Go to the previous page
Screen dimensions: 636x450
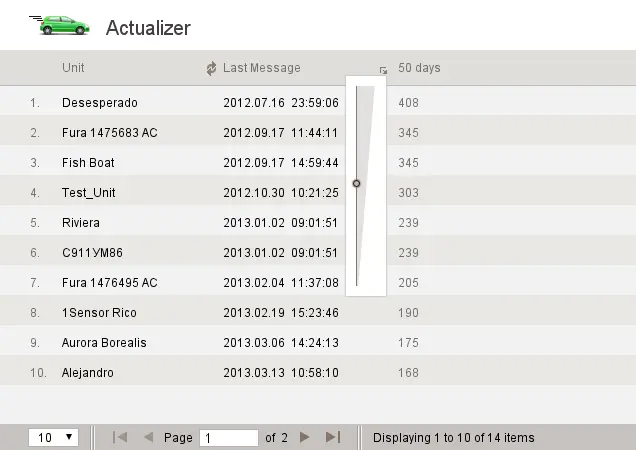click(x=148, y=437)
